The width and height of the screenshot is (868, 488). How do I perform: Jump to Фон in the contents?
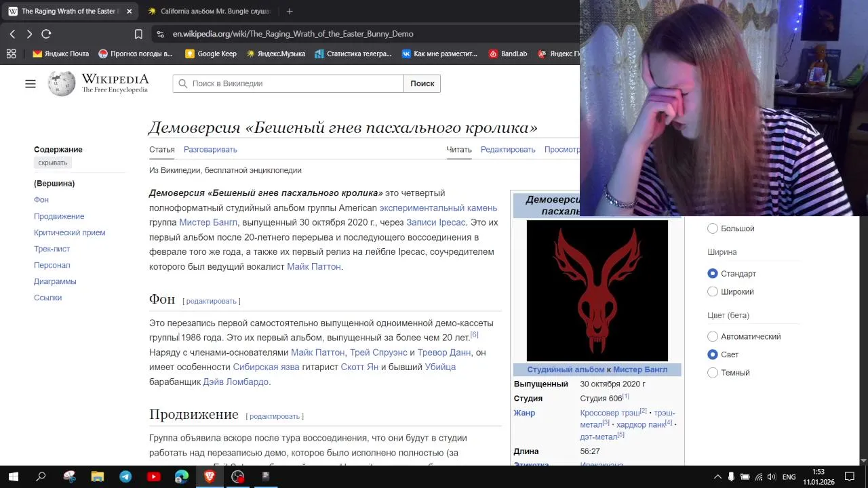[x=41, y=200]
